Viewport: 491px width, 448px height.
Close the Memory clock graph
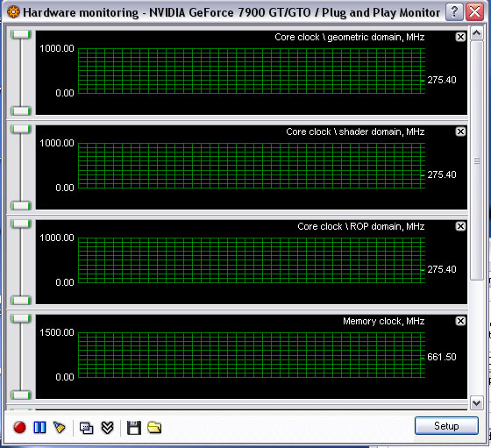pos(460,321)
